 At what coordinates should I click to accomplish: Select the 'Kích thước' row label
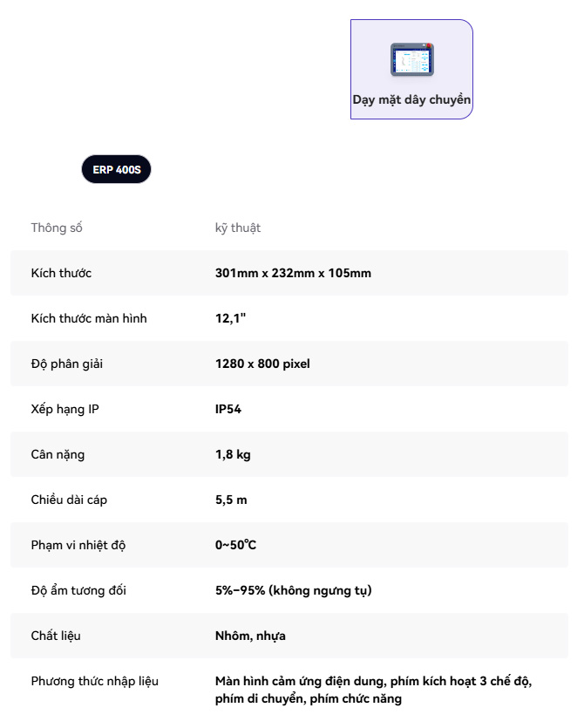click(x=61, y=273)
